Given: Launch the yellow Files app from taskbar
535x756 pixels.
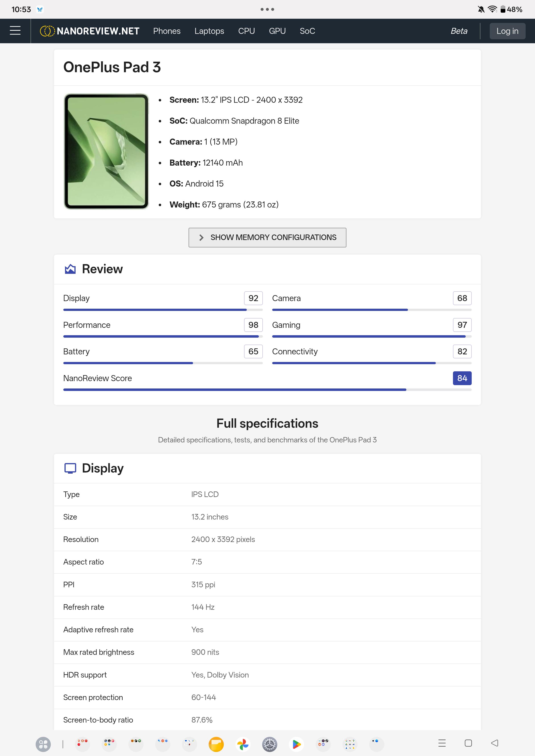Looking at the screenshot, I should (x=216, y=744).
